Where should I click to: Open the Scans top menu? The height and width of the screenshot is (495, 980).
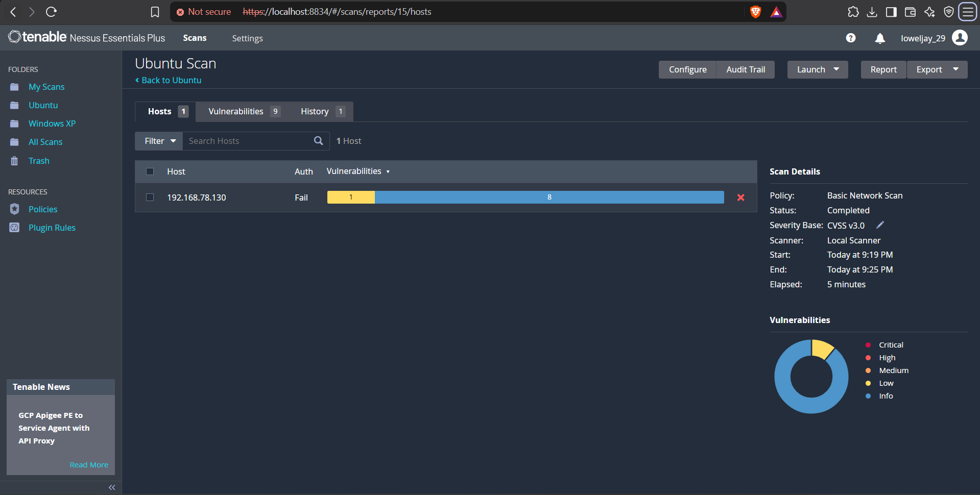click(x=195, y=38)
